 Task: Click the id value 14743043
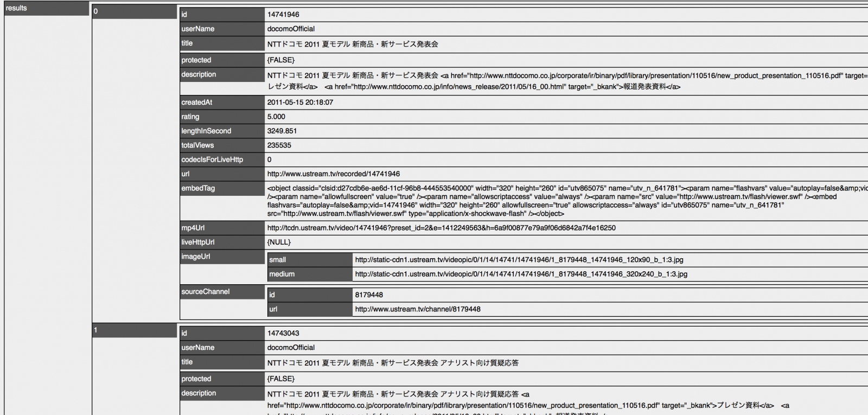pyautogui.click(x=283, y=333)
